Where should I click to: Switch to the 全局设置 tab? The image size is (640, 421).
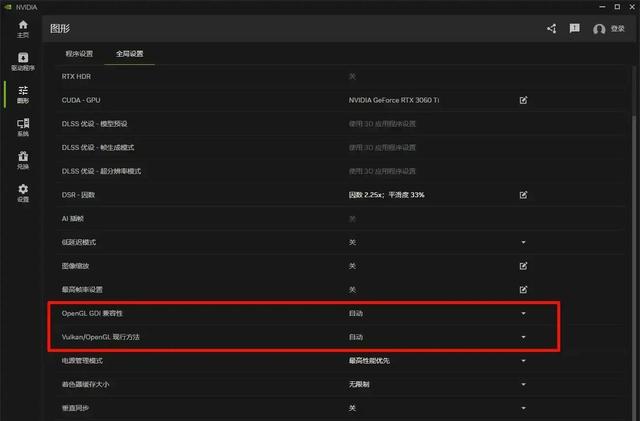click(x=129, y=53)
